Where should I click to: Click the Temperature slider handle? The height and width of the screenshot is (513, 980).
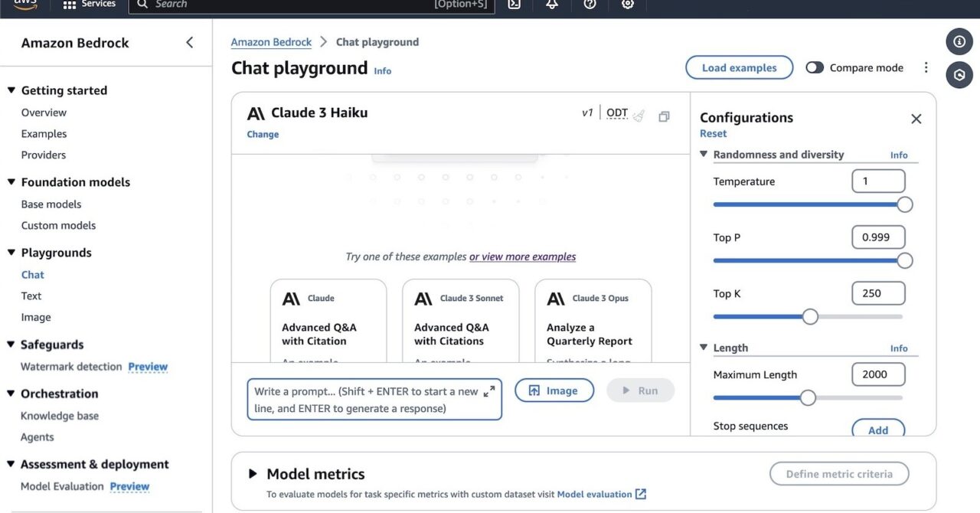(x=905, y=204)
